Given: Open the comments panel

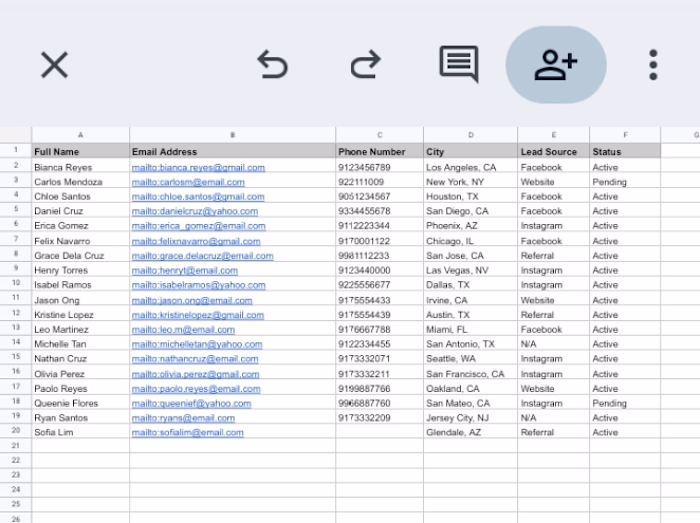Looking at the screenshot, I should pos(459,64).
